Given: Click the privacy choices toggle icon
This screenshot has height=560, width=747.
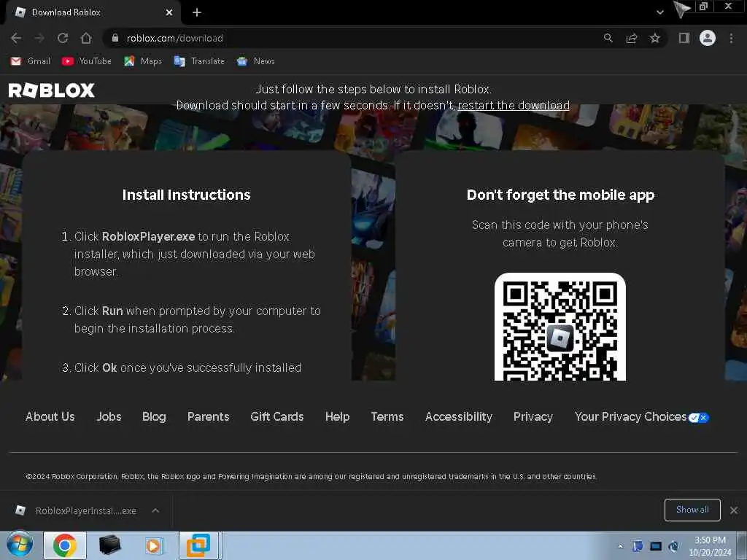Looking at the screenshot, I should (698, 418).
